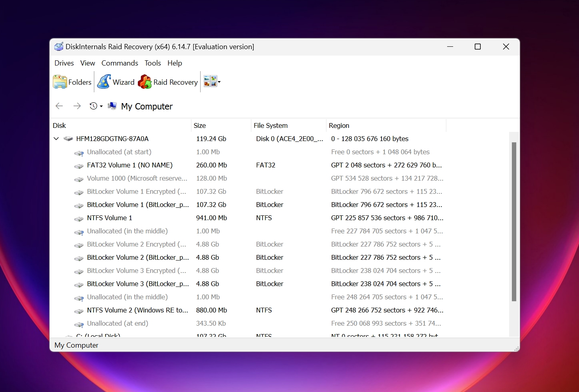Click '0 - 128 035 676 160 bytes' region

370,139
